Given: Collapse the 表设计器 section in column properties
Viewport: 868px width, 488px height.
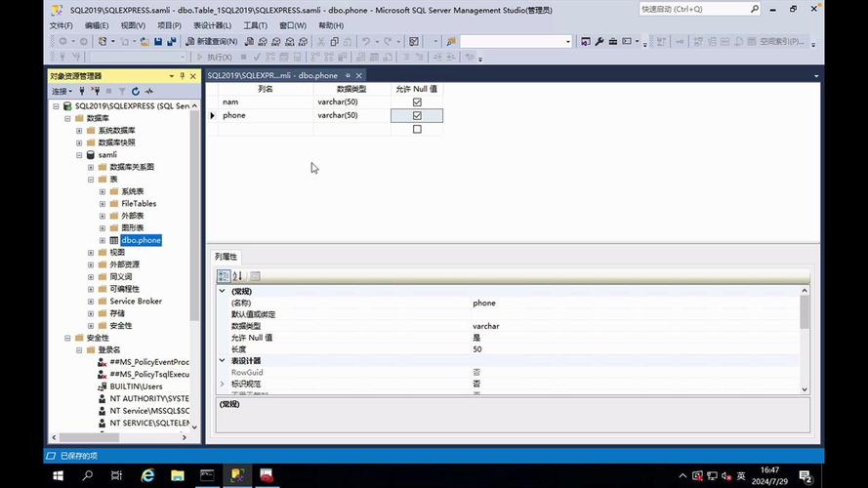Looking at the screenshot, I should [x=223, y=360].
